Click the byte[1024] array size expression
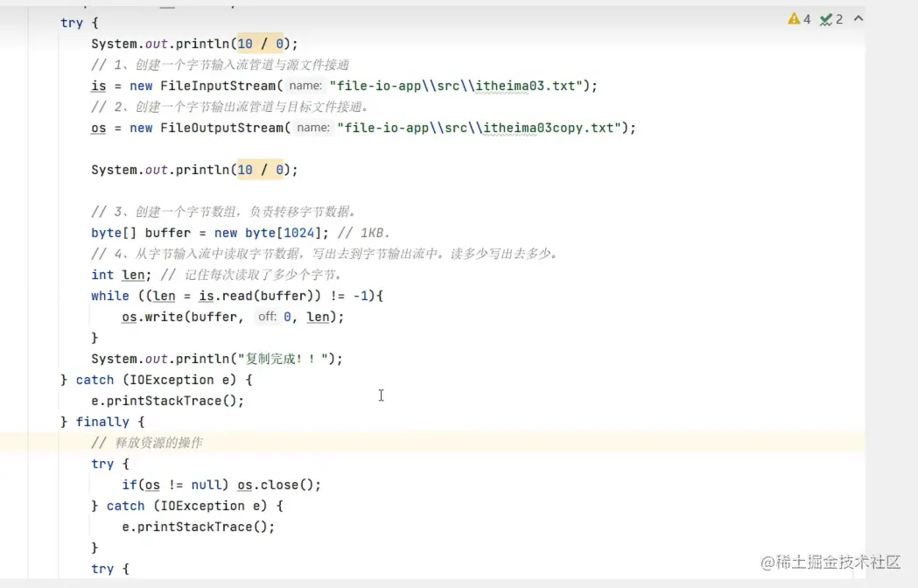 [284, 233]
